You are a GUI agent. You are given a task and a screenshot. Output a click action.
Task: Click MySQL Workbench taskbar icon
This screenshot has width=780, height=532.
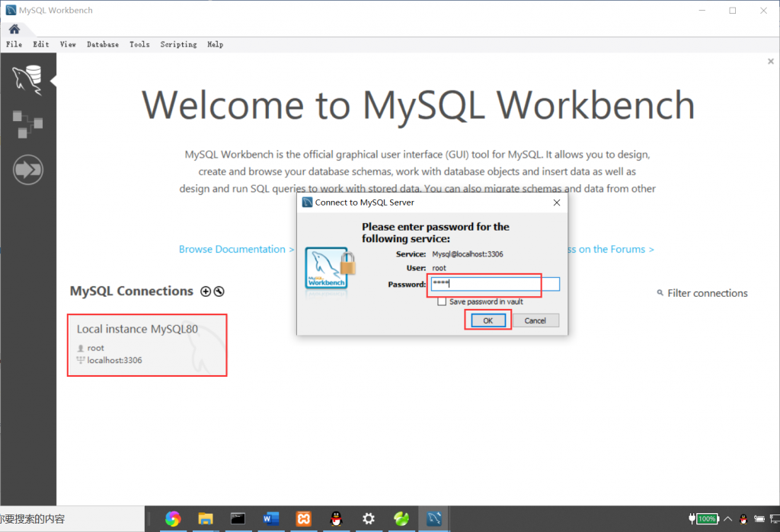(434, 519)
